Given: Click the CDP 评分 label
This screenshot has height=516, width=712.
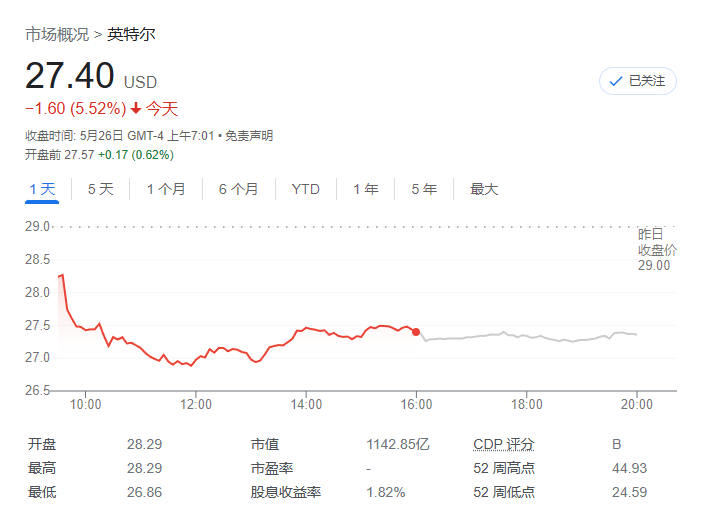Looking at the screenshot, I should tap(503, 444).
